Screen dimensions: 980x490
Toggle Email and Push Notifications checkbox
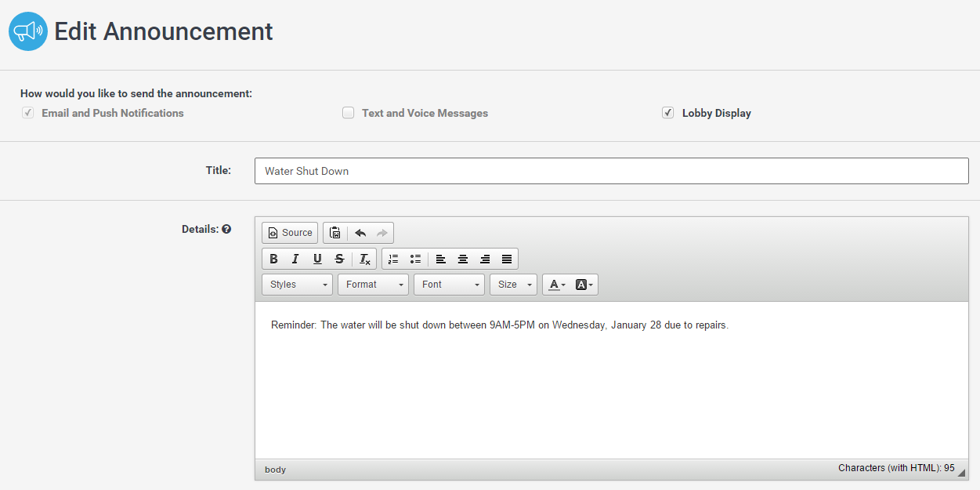click(x=28, y=113)
